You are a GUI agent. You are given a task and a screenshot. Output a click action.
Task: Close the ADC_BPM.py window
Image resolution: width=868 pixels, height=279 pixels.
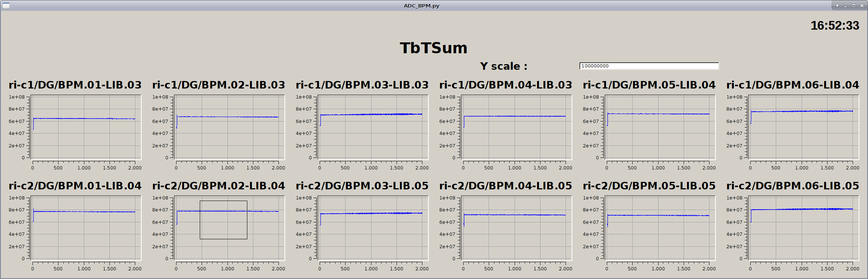862,6
